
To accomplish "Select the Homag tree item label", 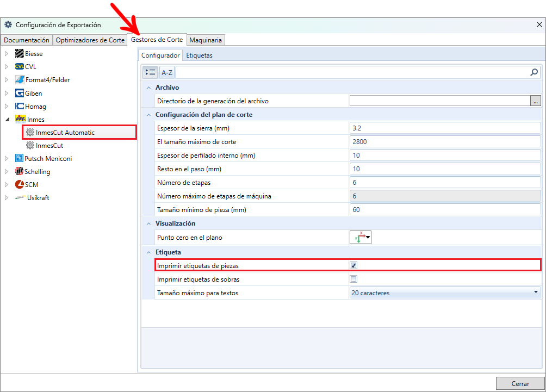I will click(x=35, y=107).
